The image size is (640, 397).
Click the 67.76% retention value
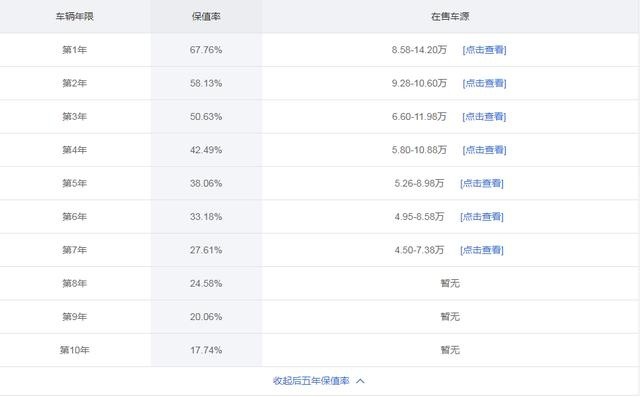[x=206, y=50]
